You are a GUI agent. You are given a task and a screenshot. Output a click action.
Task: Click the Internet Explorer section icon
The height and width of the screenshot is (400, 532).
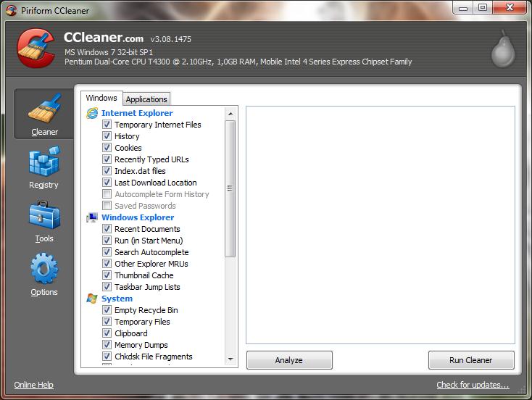92,113
